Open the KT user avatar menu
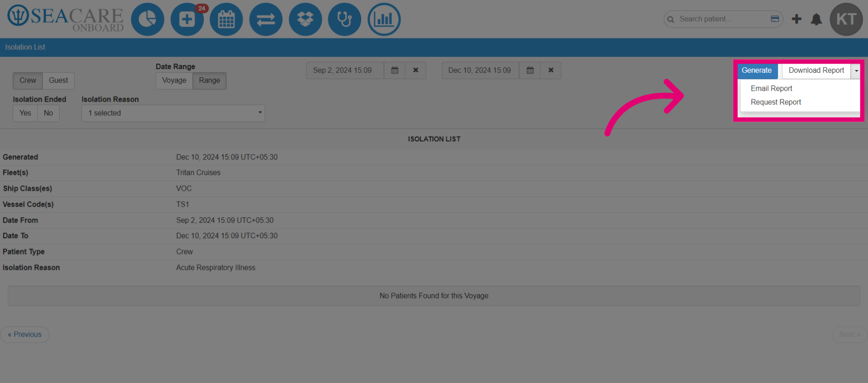Viewport: 868px width, 383px height. point(846,19)
